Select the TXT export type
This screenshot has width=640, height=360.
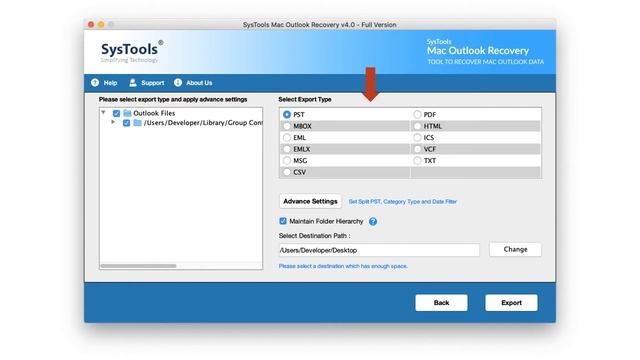tap(417, 160)
